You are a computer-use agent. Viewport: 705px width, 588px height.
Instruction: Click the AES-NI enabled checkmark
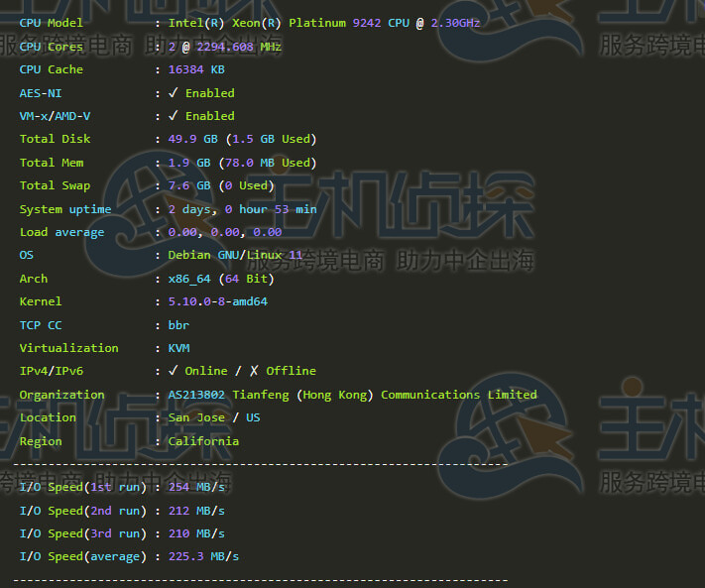point(174,93)
